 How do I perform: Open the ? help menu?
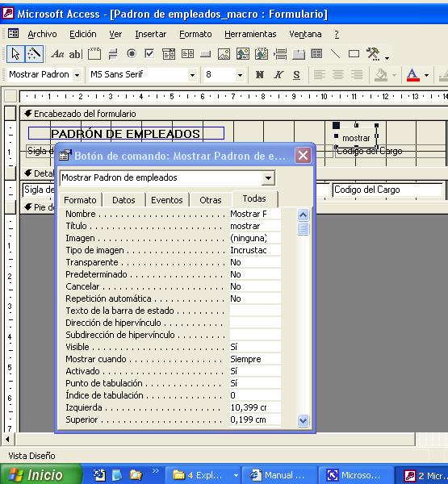coord(337,34)
